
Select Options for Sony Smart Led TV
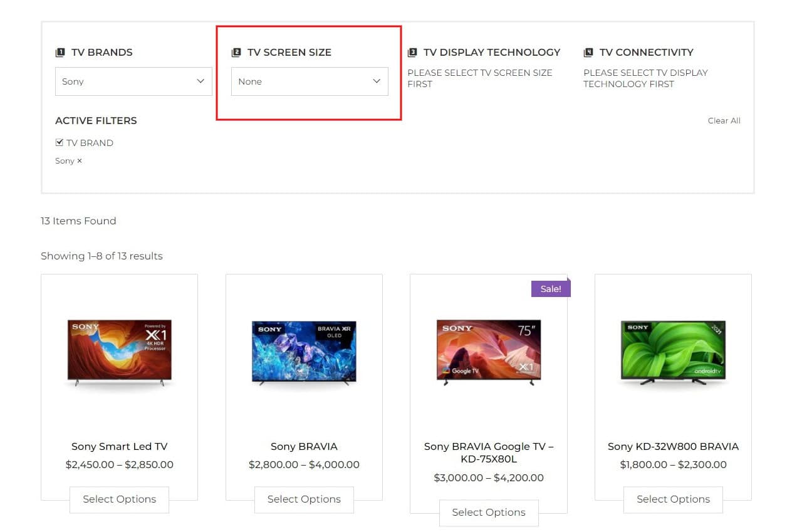(x=119, y=499)
